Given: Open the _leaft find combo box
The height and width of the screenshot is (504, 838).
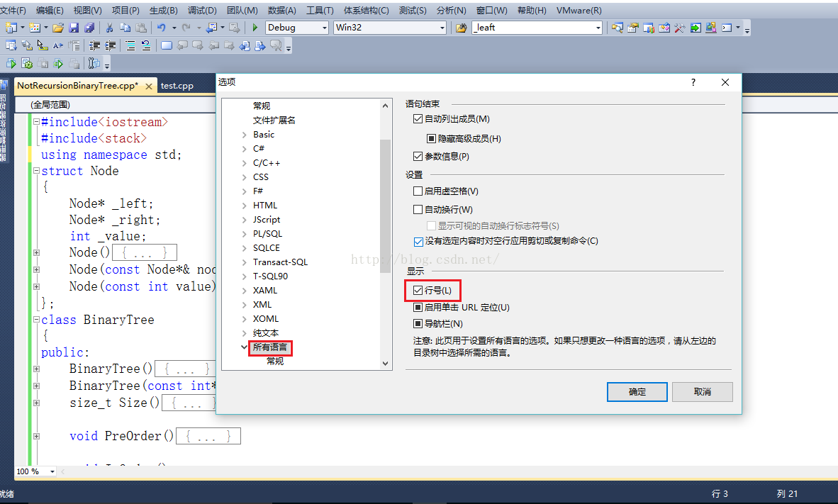Looking at the screenshot, I should click(537, 28).
